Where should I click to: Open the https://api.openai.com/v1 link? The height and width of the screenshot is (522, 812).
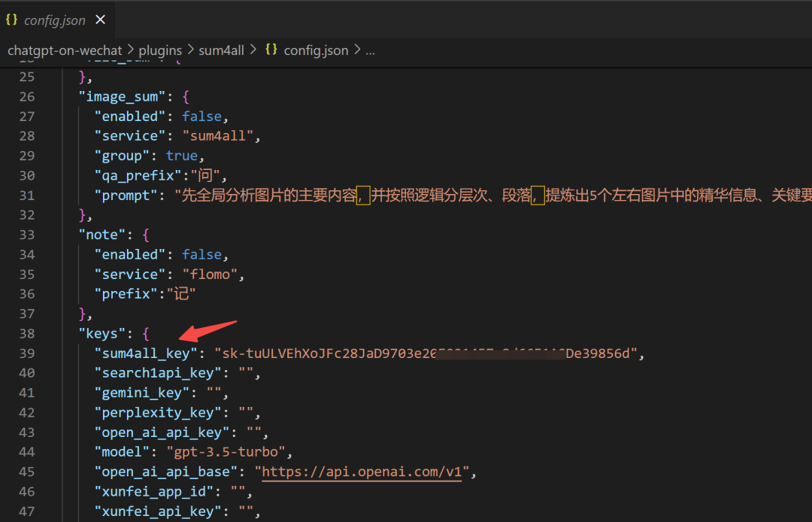pos(362,472)
